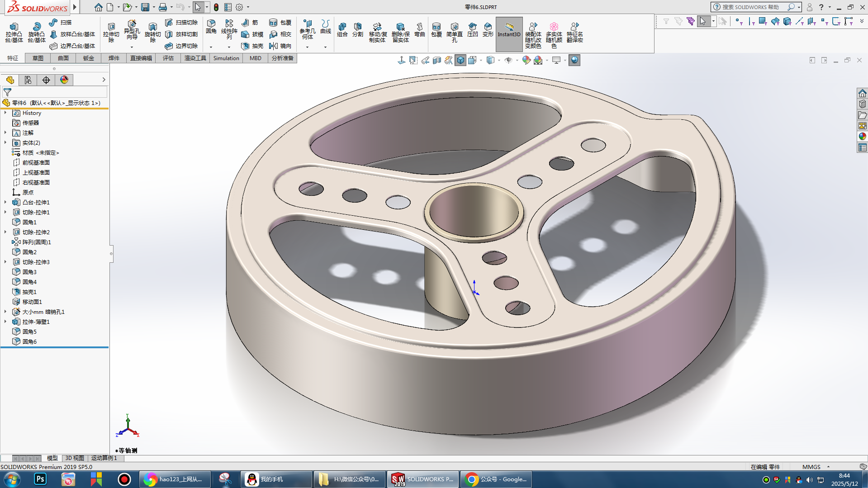Expand the 切除-拉伸3 feature node

pyautogui.click(x=5, y=262)
